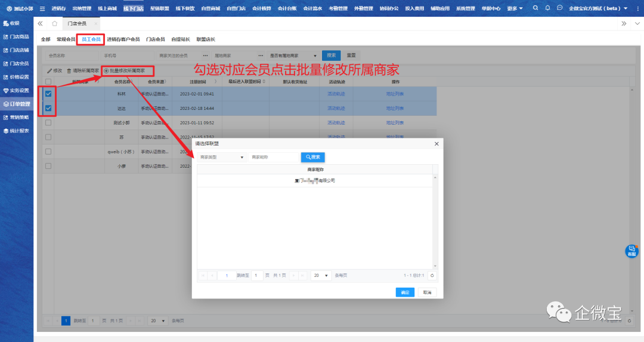Collapse sidebar with double-left chevron icon
Viewport: 644px width, 342px height.
[40, 23]
